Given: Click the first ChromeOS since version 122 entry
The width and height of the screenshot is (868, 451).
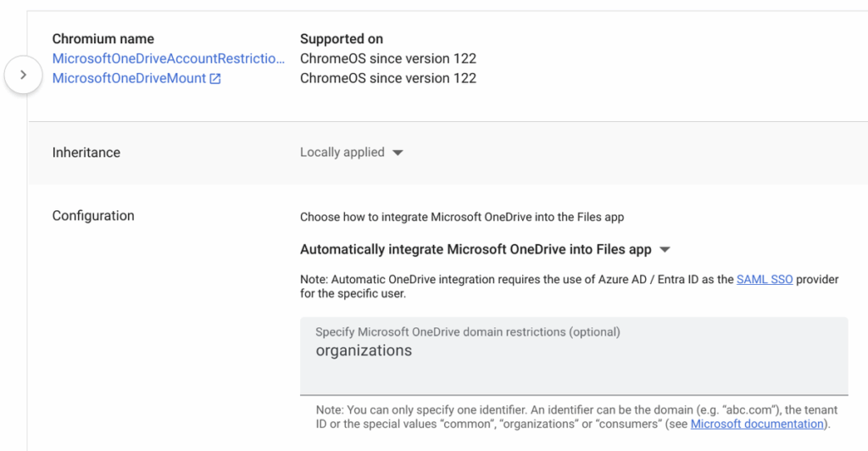Looking at the screenshot, I should click(x=388, y=58).
